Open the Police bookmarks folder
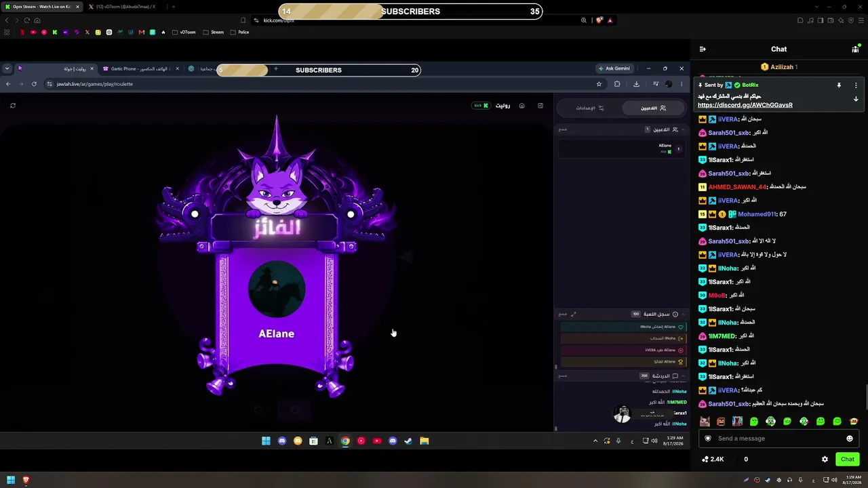Screen dimensions: 868x488 tap(239, 32)
